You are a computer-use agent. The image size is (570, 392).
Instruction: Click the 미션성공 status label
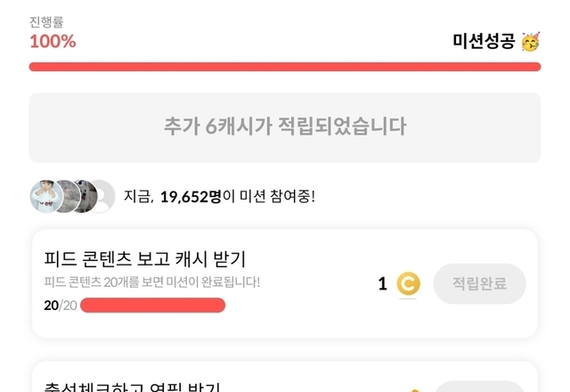click(x=484, y=41)
